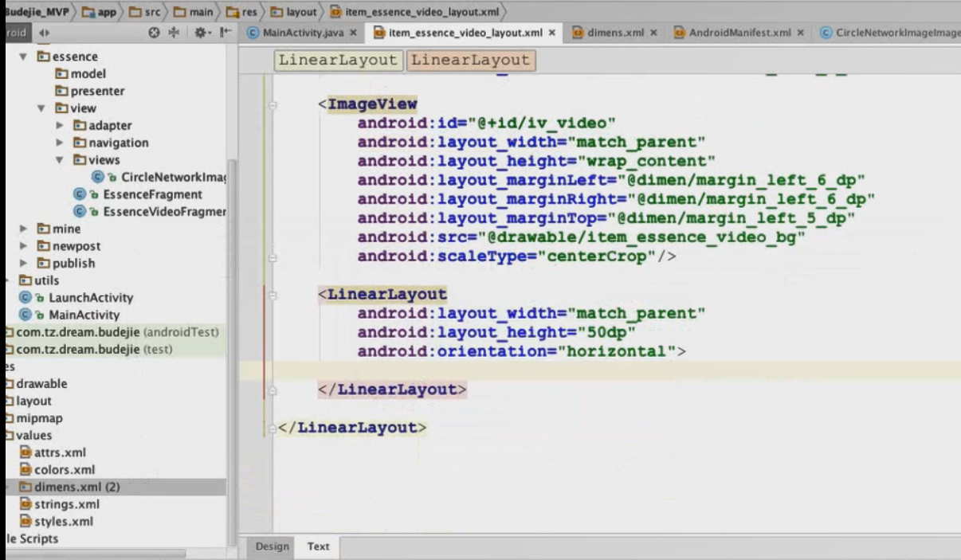Screen dimensions: 961x560
Task: Close the item_essence_video_layout.xml tab
Action: click(551, 33)
